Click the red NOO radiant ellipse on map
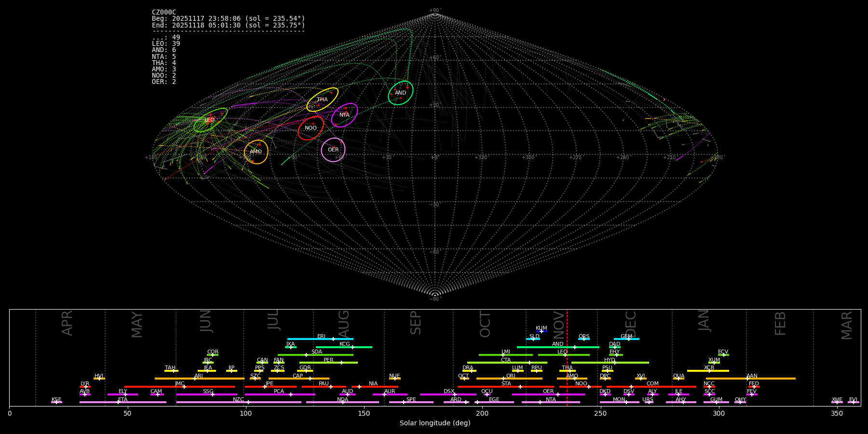This screenshot has height=434, width=868. pos(311,128)
